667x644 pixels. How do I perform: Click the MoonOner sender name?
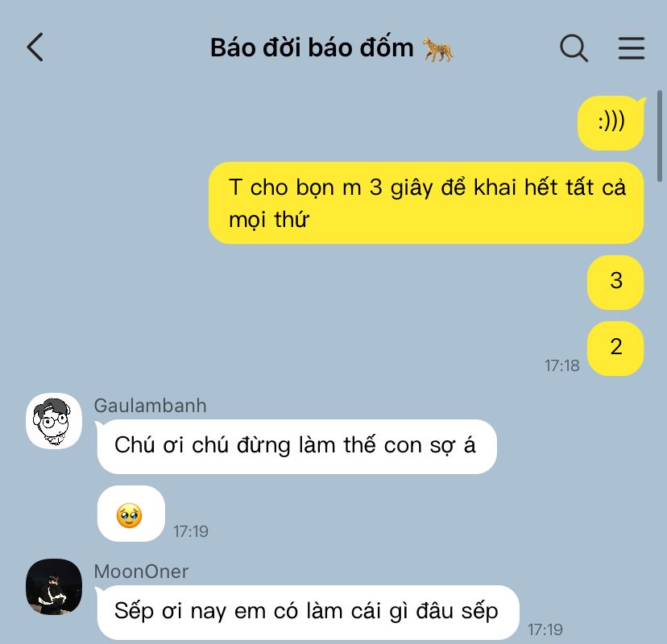[x=141, y=572]
